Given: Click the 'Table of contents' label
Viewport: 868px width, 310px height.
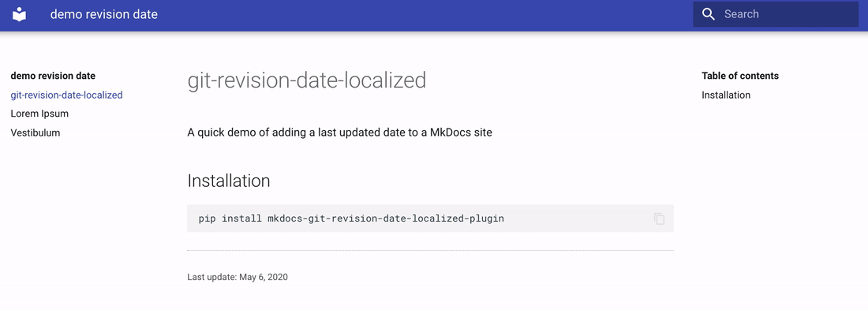Looking at the screenshot, I should pos(740,76).
